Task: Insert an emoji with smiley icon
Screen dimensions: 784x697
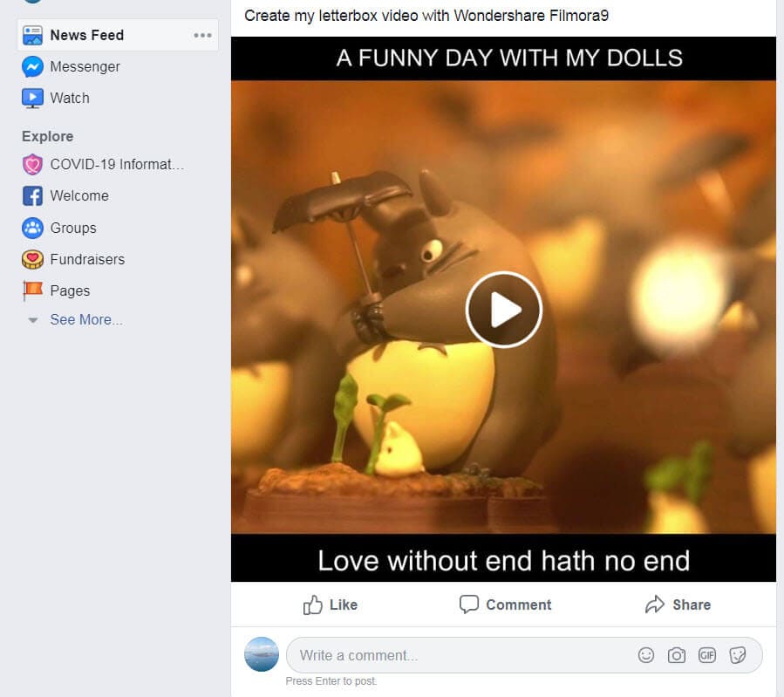Action: click(646, 655)
